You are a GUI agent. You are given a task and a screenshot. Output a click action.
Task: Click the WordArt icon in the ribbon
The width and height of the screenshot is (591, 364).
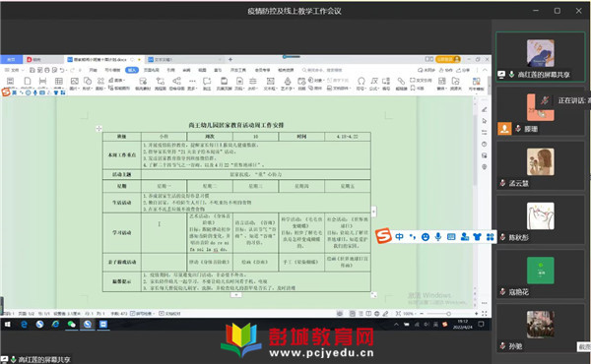point(288,81)
